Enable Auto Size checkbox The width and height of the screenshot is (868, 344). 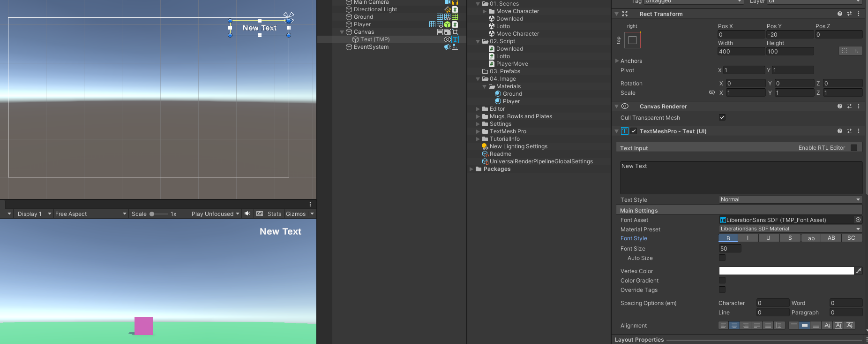[722, 258]
